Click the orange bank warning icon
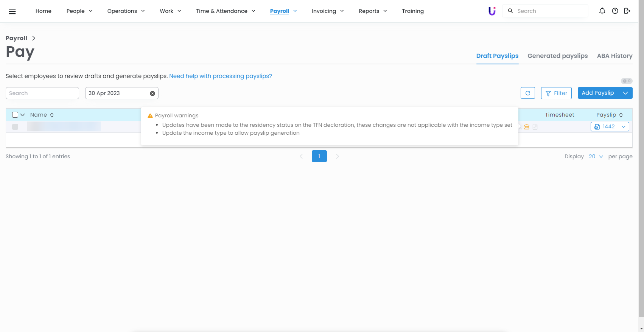This screenshot has width=644, height=332. 527,127
